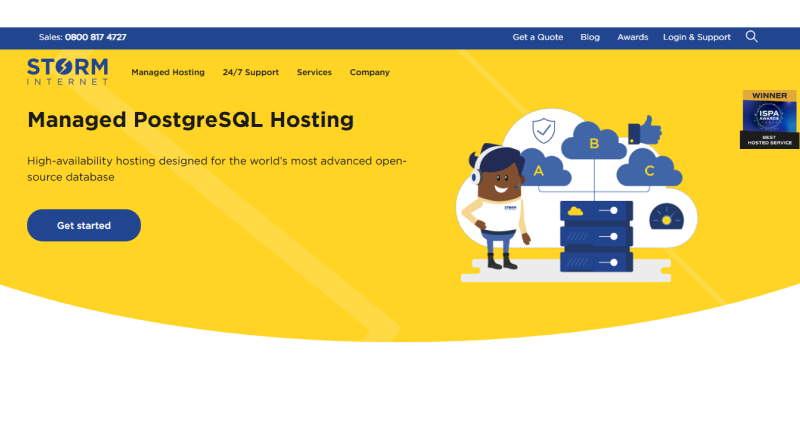Open the Services menu

pyautogui.click(x=314, y=72)
